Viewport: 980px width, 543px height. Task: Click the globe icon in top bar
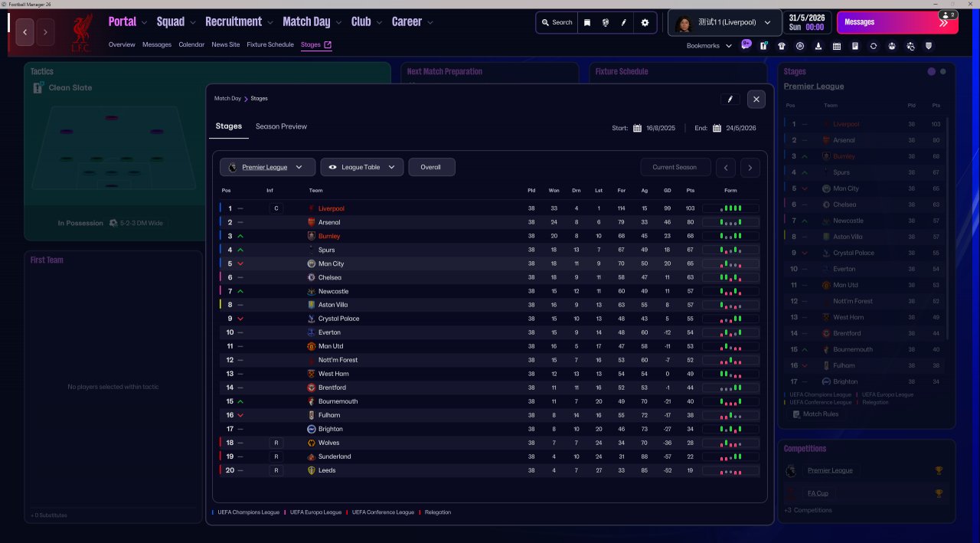pyautogui.click(x=606, y=22)
